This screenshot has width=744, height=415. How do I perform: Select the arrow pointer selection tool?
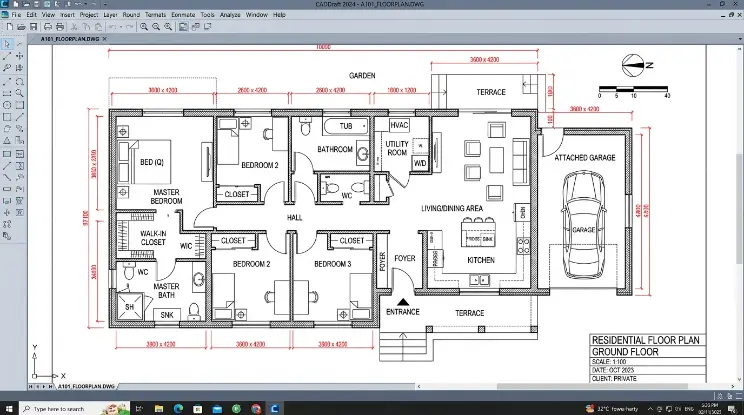click(7, 44)
